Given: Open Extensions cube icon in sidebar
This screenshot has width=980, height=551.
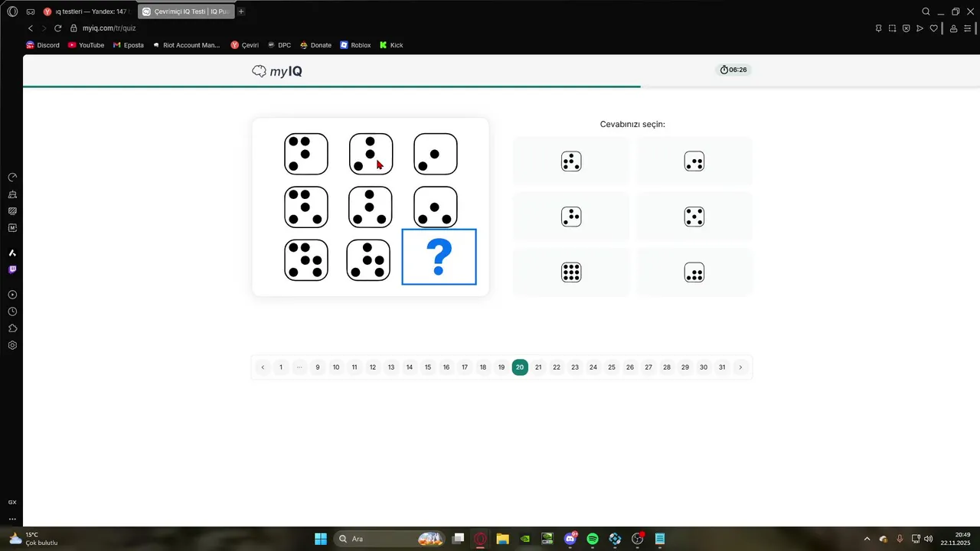Looking at the screenshot, I should click(12, 328).
